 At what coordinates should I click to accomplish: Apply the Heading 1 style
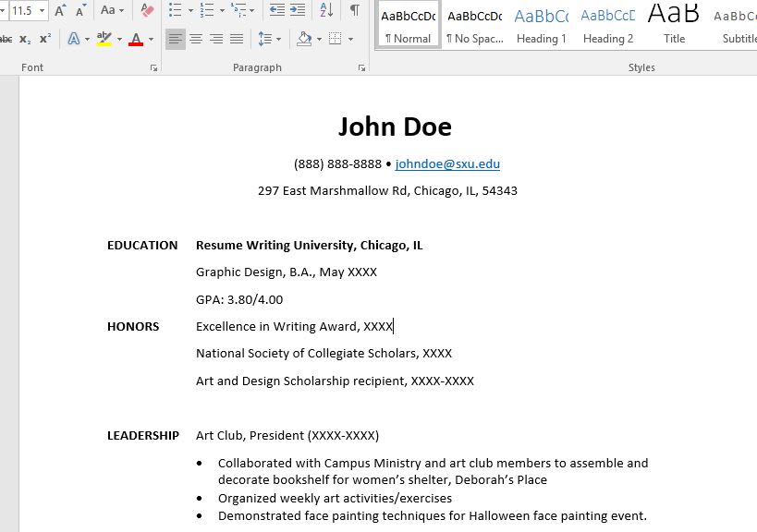click(x=542, y=24)
